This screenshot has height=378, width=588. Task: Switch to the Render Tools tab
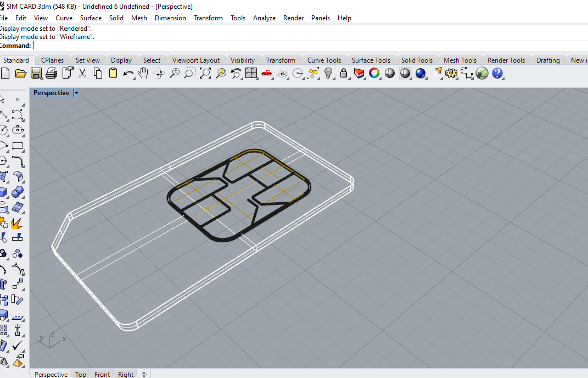[506, 60]
